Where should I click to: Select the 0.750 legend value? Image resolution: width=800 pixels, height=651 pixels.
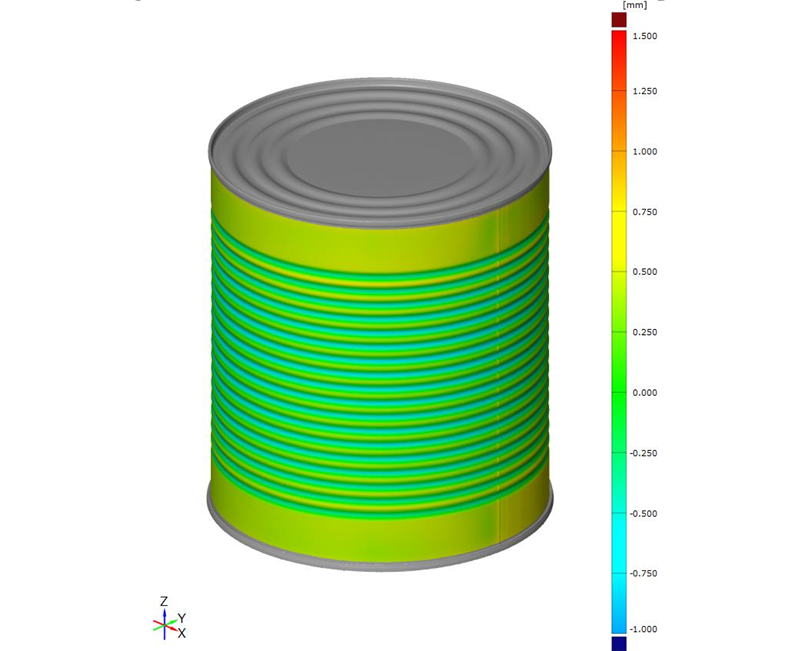(x=645, y=212)
